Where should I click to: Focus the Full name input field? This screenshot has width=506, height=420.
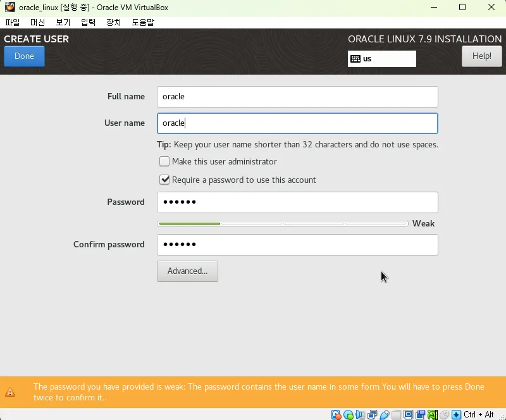[x=297, y=97]
